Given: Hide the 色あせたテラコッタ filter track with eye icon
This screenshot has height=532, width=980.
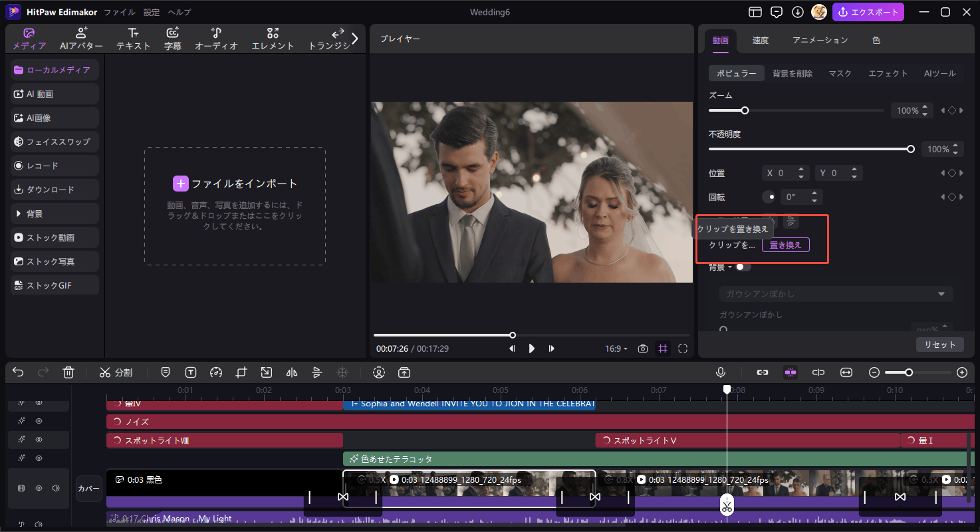Looking at the screenshot, I should pyautogui.click(x=39, y=458).
